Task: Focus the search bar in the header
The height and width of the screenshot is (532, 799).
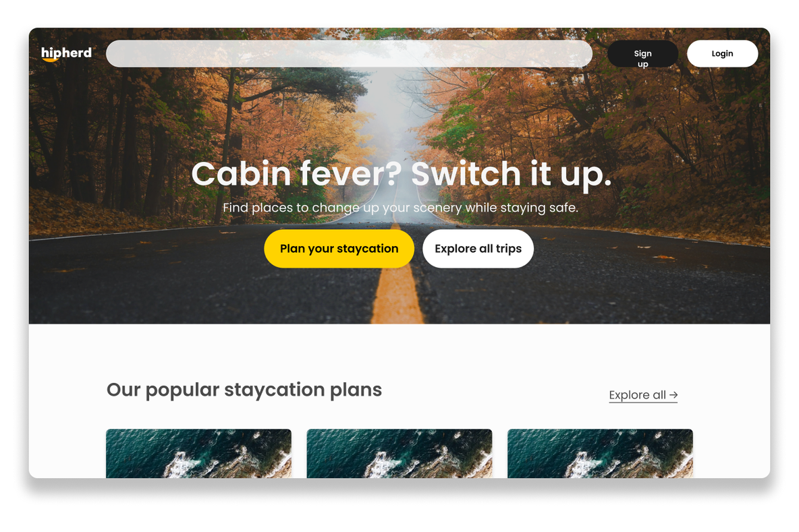Action: coord(349,53)
